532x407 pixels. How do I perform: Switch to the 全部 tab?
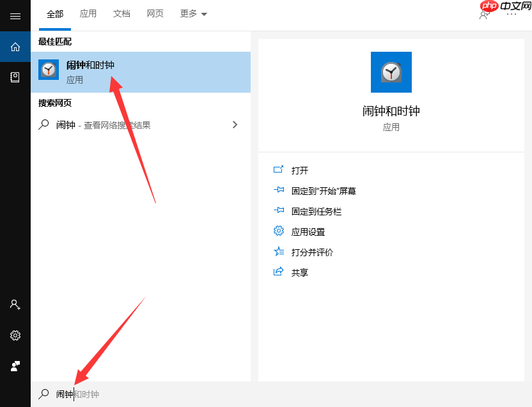[55, 14]
